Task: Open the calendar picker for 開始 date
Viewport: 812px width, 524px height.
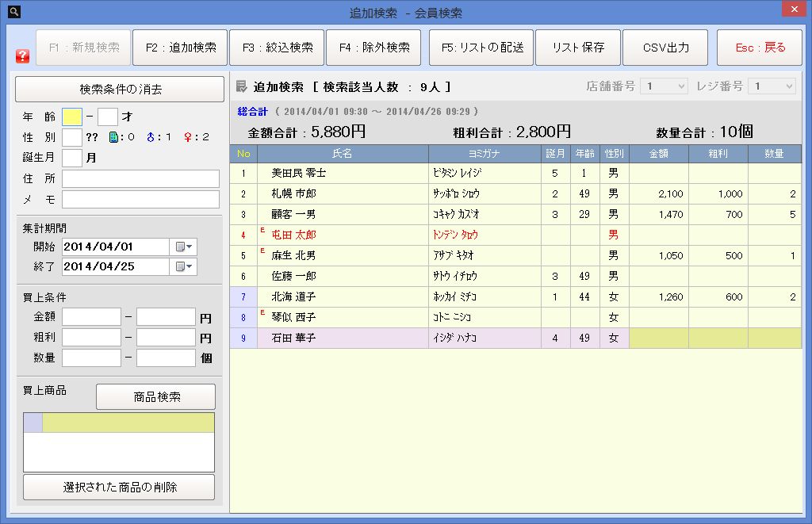Action: [184, 247]
